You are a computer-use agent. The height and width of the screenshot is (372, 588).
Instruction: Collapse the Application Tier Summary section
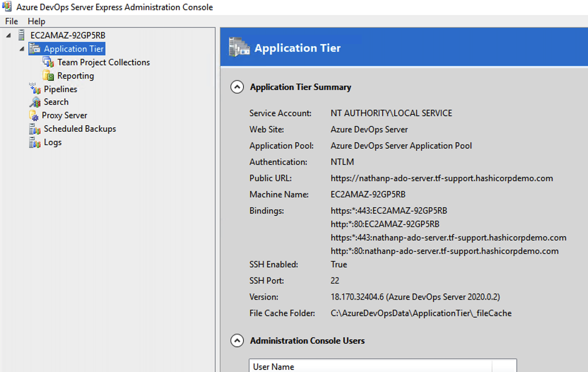[x=237, y=87]
